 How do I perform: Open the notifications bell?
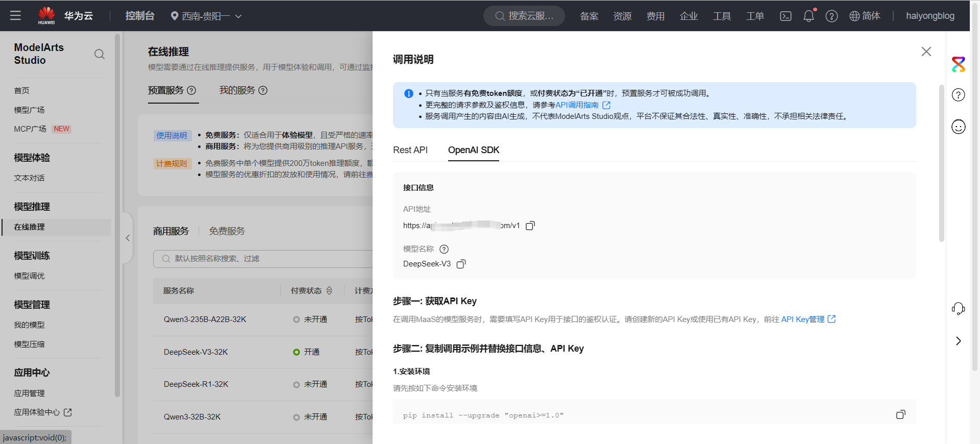click(809, 16)
